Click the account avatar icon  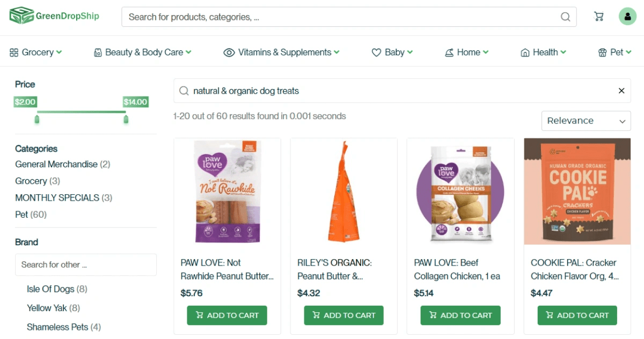pyautogui.click(x=627, y=16)
